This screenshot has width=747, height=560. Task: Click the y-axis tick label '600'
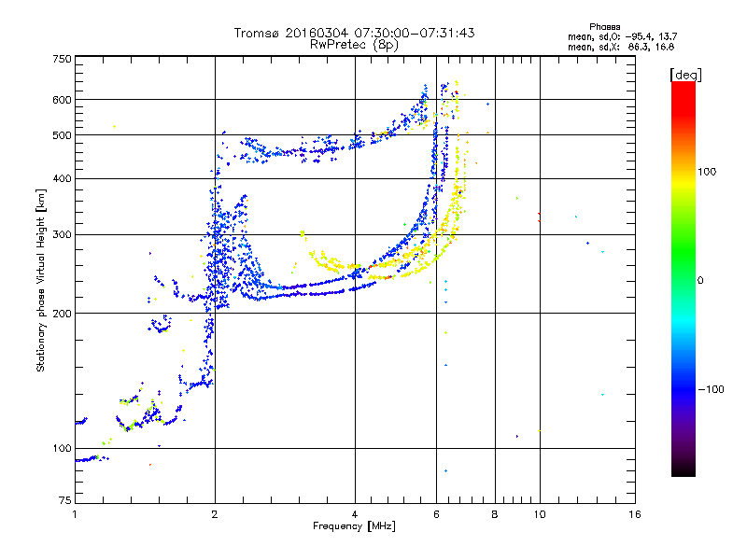coord(62,100)
